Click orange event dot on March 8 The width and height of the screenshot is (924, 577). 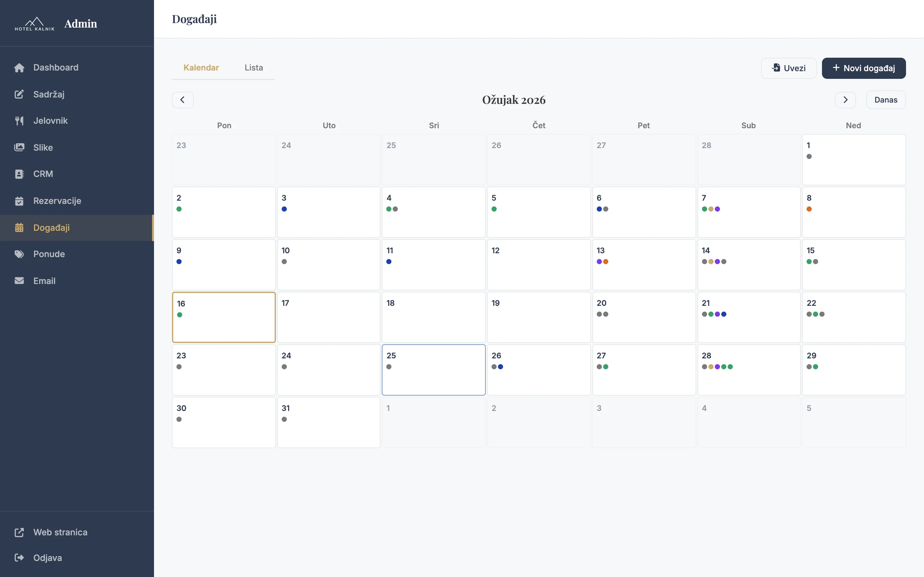(809, 209)
